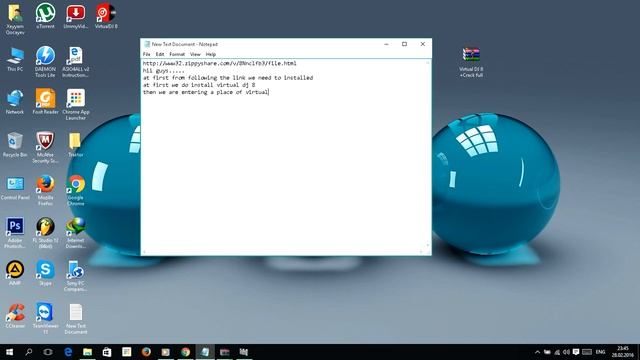
Task: Select the FL Studio 12 desktop icon
Action: 45,233
